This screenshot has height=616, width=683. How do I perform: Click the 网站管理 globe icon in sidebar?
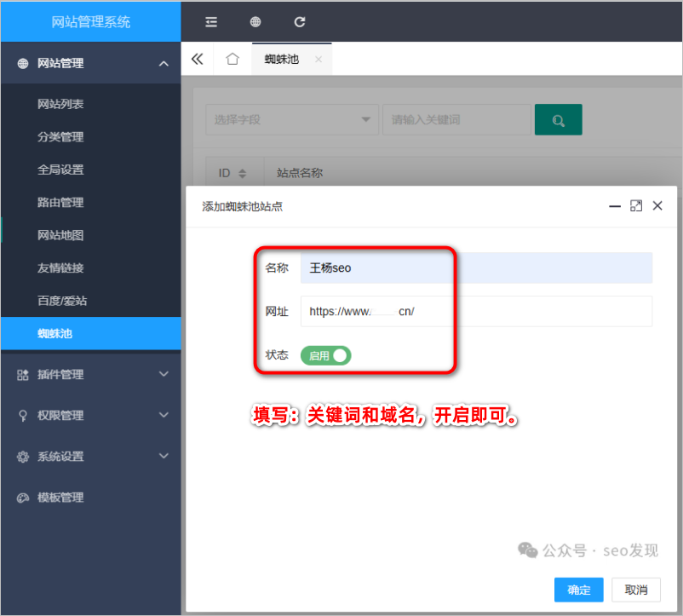click(23, 64)
